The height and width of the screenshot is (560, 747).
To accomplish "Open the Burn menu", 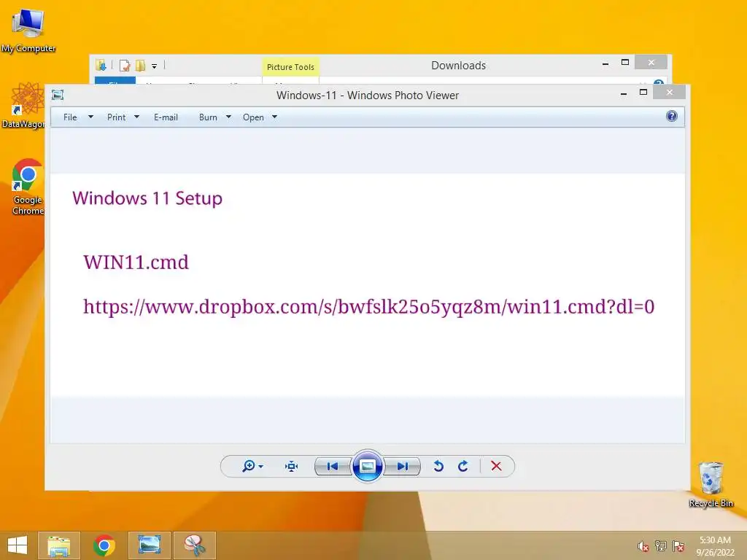I will (x=208, y=117).
